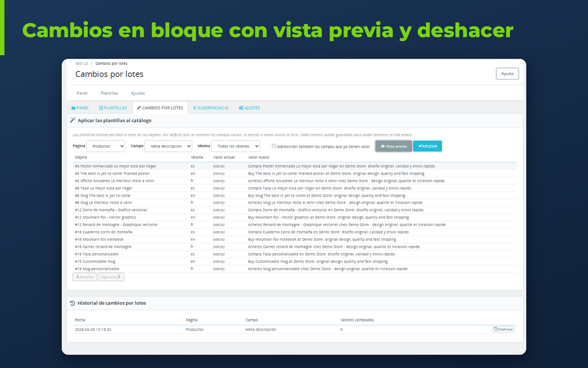
Task: Click the 'Cambios por lotes' page heading
Action: click(x=109, y=75)
